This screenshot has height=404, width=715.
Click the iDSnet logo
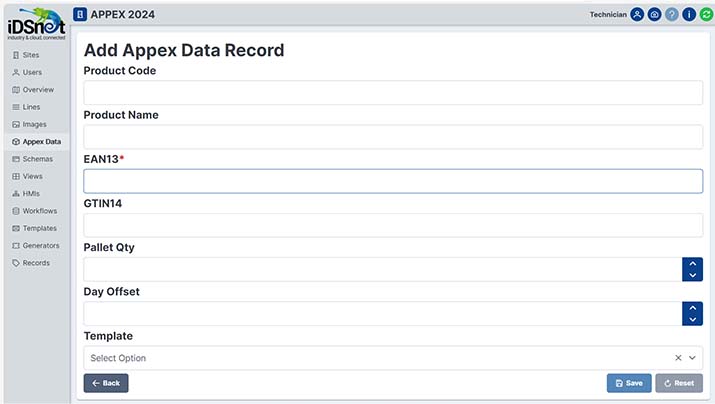click(36, 24)
